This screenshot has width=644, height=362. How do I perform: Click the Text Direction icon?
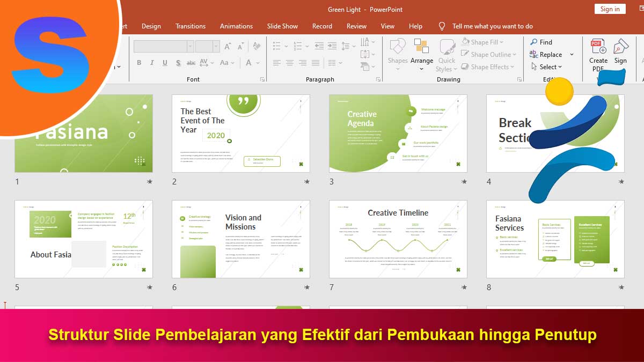tap(366, 42)
